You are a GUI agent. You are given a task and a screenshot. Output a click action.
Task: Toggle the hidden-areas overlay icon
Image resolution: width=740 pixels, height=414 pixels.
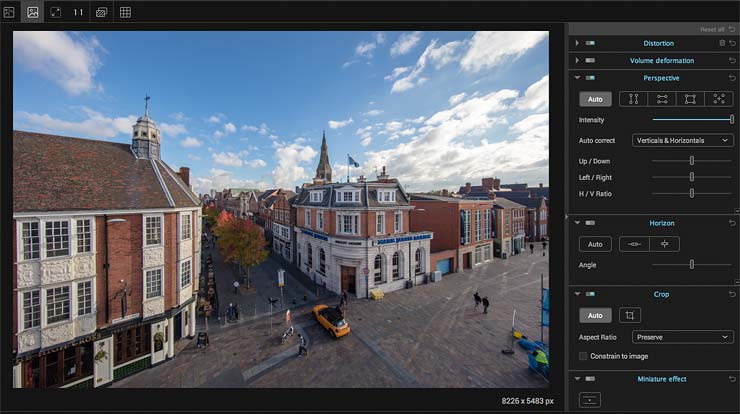click(101, 13)
